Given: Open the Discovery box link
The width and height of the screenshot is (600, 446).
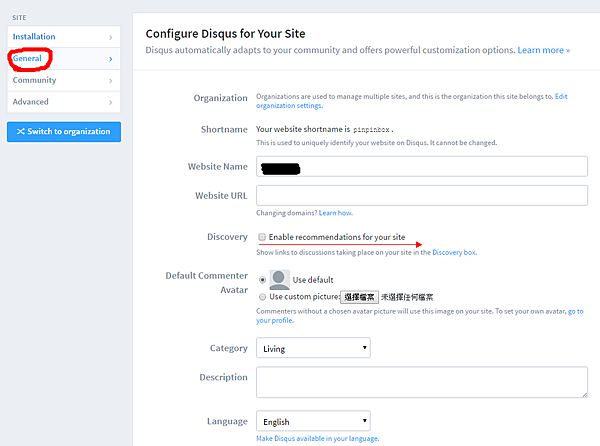Looking at the screenshot, I should click(455, 252).
